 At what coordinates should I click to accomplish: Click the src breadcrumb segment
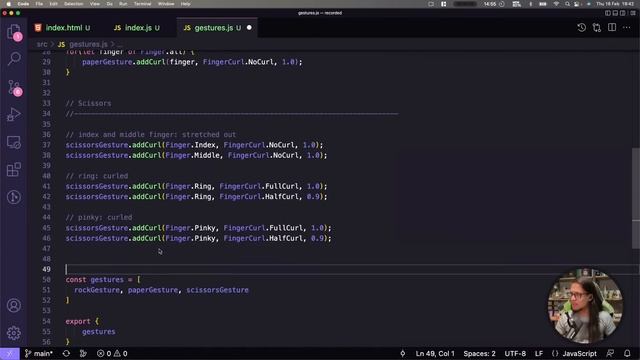pos(42,44)
